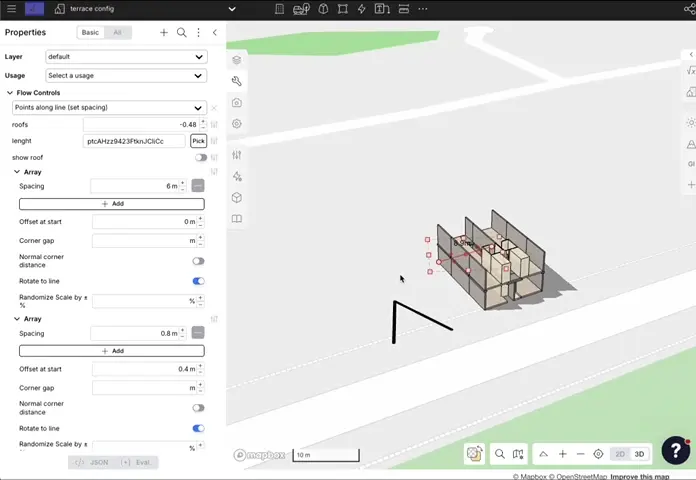Click the search icon in Properties header
The width and height of the screenshot is (696, 480).
coord(181,33)
